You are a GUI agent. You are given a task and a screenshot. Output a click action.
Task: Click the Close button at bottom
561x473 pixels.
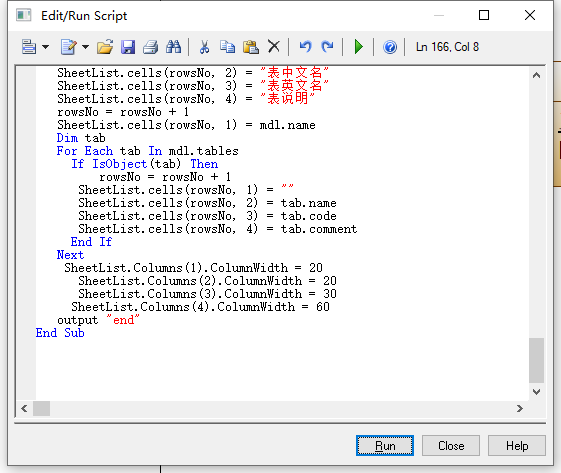(451, 445)
